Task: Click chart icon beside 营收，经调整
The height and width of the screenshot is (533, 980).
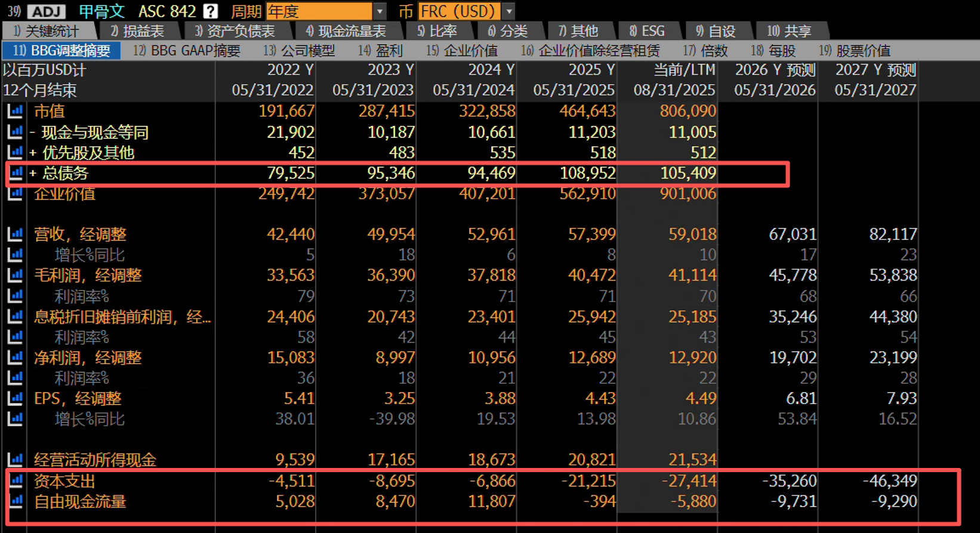Action: coord(15,234)
